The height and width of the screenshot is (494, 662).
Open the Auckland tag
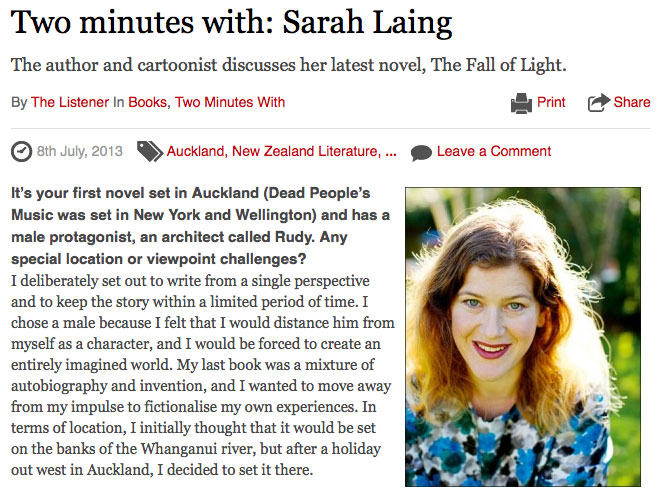(196, 152)
